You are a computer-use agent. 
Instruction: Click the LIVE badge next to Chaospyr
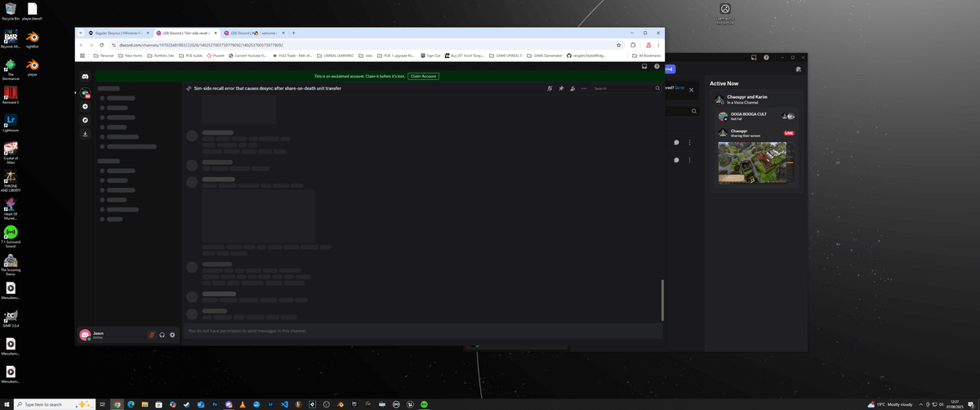pyautogui.click(x=789, y=132)
